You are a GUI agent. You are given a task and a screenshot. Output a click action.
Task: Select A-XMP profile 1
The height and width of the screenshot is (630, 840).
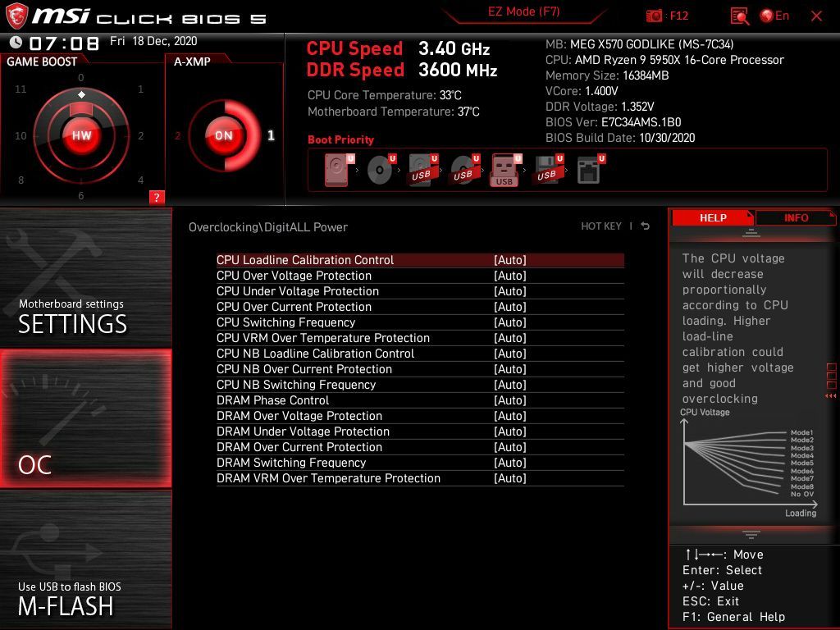click(x=271, y=135)
